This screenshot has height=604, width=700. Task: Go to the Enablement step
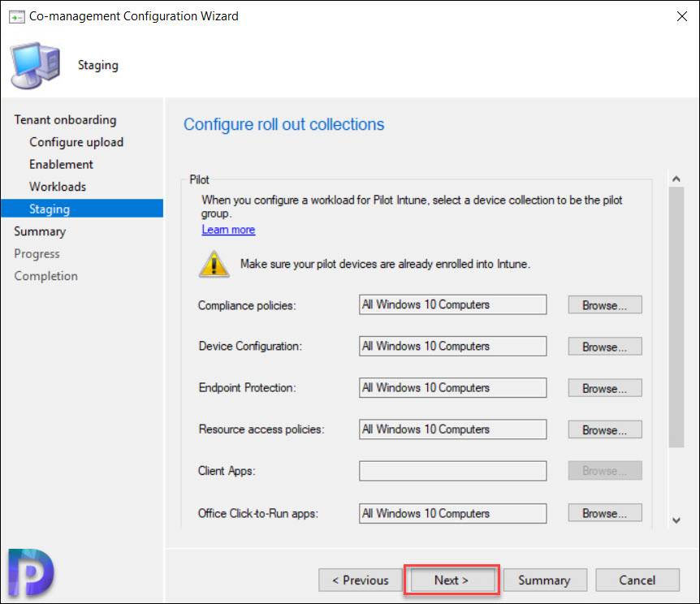[61, 164]
